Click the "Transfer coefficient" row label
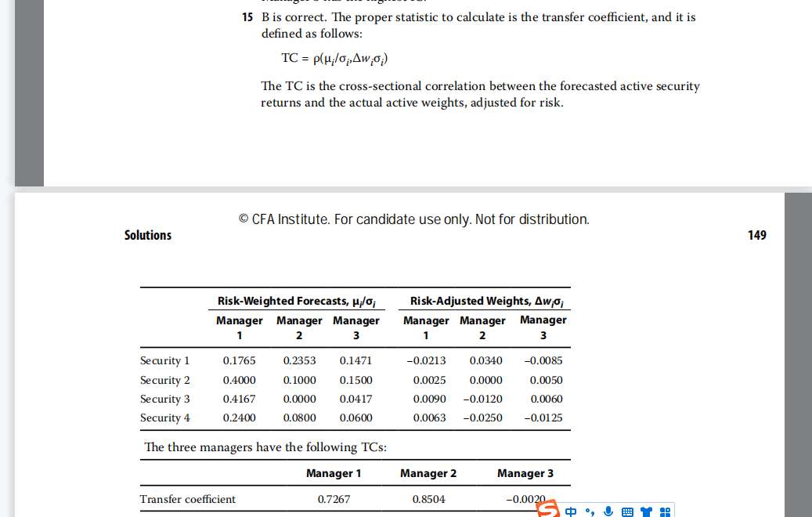 tap(187, 499)
